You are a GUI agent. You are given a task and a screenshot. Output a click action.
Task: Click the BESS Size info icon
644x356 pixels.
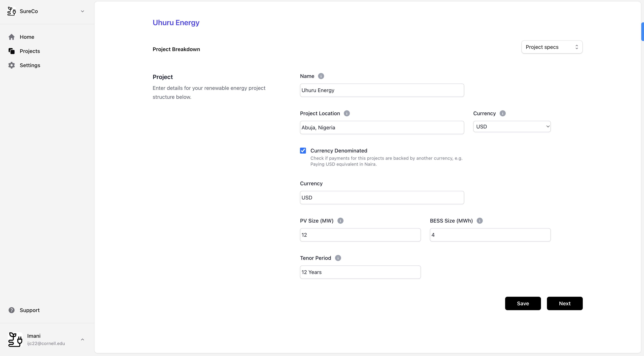point(480,221)
